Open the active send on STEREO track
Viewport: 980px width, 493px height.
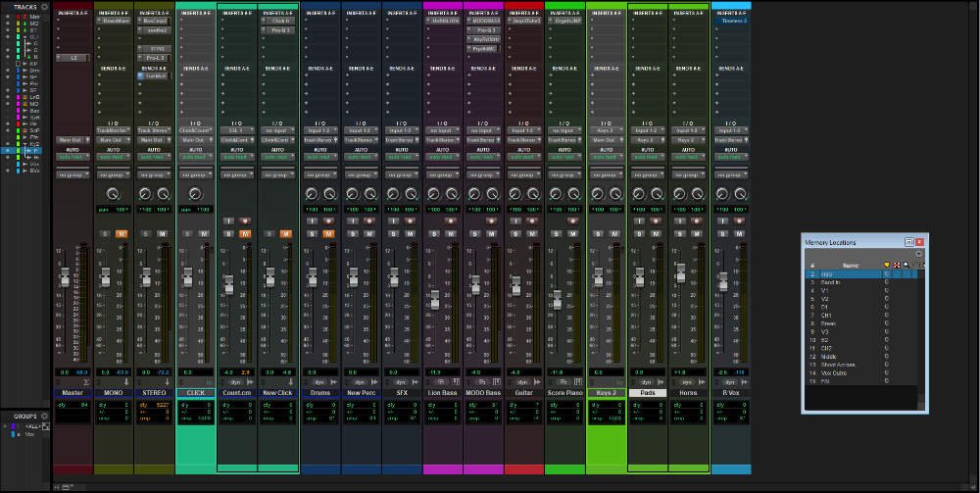coord(155,75)
